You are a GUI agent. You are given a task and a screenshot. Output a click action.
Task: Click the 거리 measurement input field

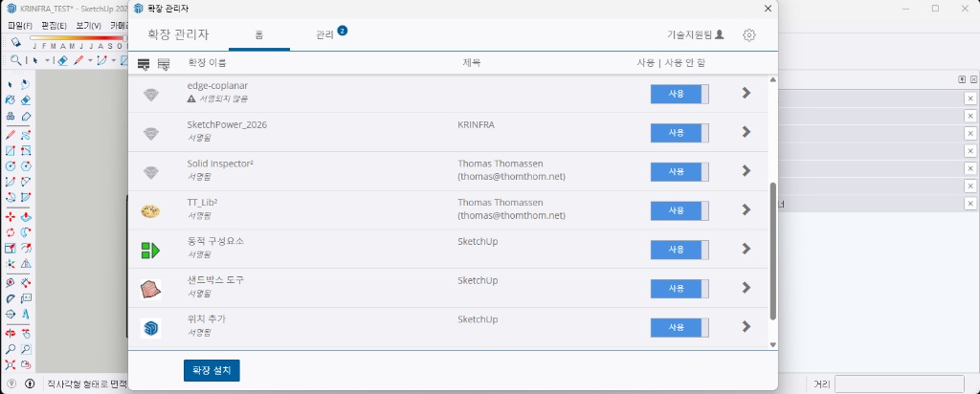tap(899, 383)
